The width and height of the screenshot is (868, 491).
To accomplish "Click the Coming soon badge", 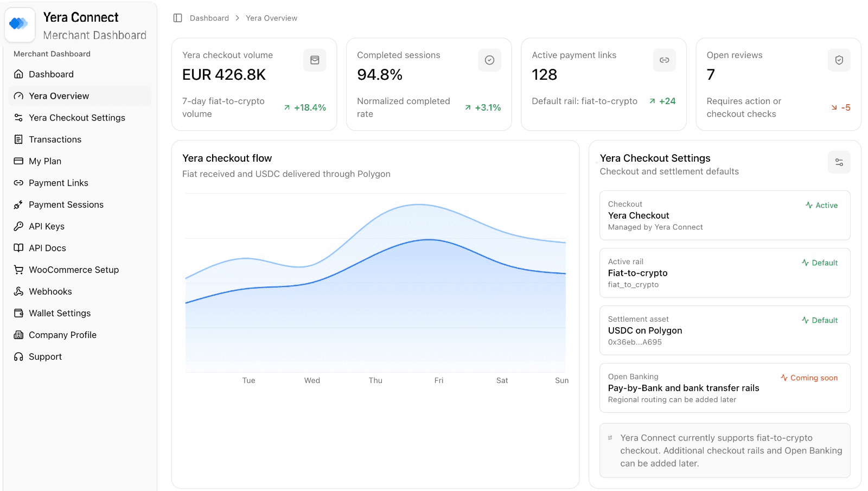I will (809, 378).
